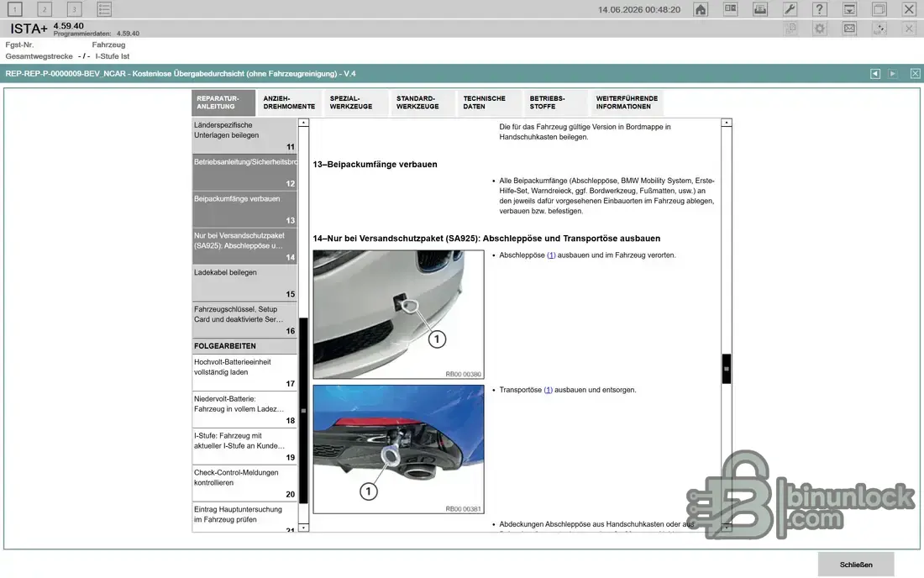
Task: Select step 16 Fahrzeugschlüssel, Setup Card
Action: click(244, 319)
